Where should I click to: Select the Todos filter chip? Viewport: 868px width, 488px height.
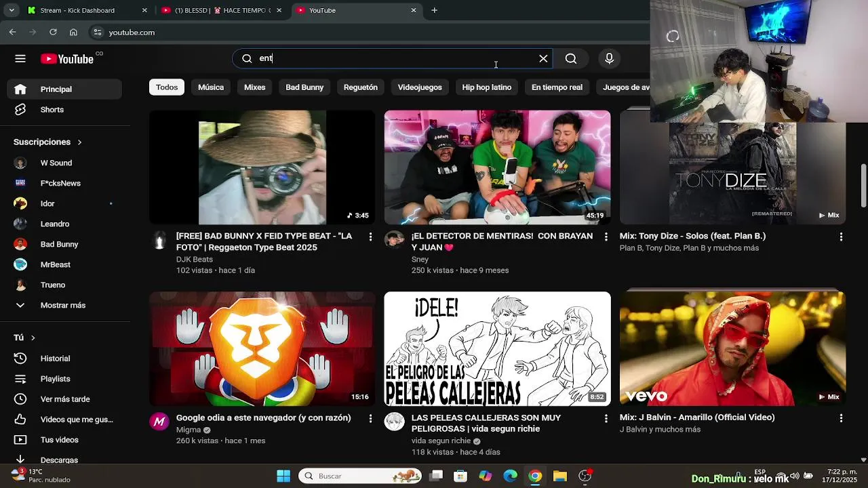point(167,87)
